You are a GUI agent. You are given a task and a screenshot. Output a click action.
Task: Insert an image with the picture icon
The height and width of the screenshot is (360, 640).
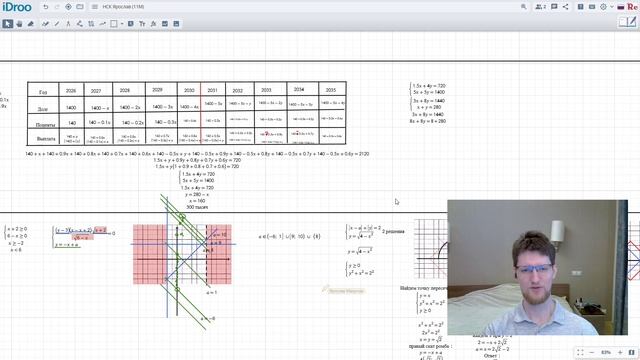click(165, 24)
